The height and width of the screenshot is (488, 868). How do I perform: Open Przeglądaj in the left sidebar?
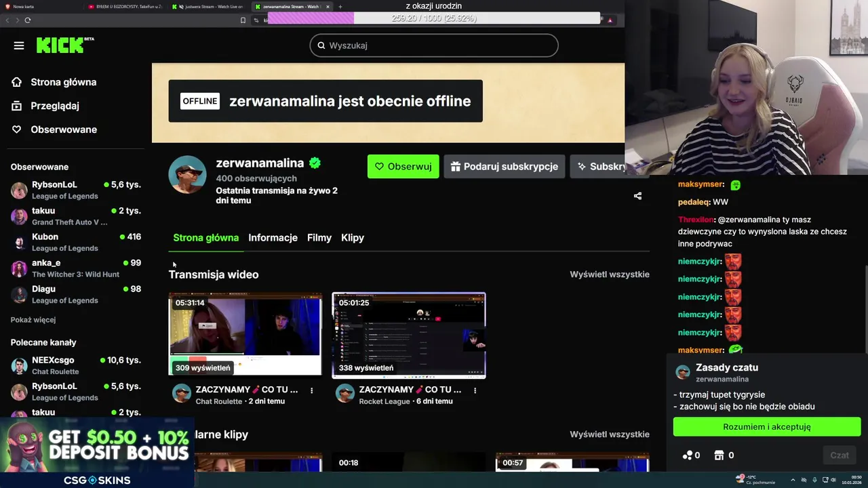pyautogui.click(x=45, y=106)
